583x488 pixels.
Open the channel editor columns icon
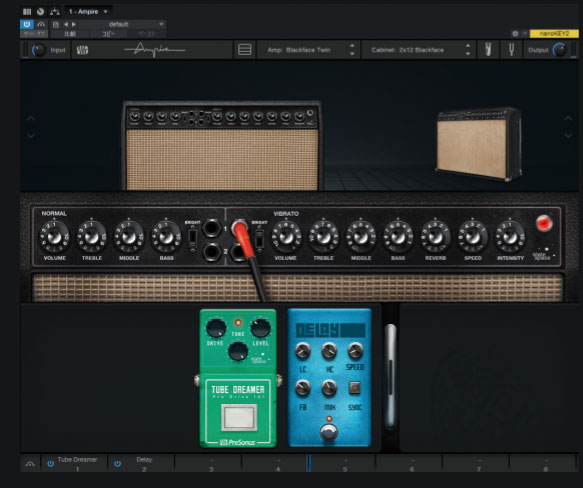point(27,12)
